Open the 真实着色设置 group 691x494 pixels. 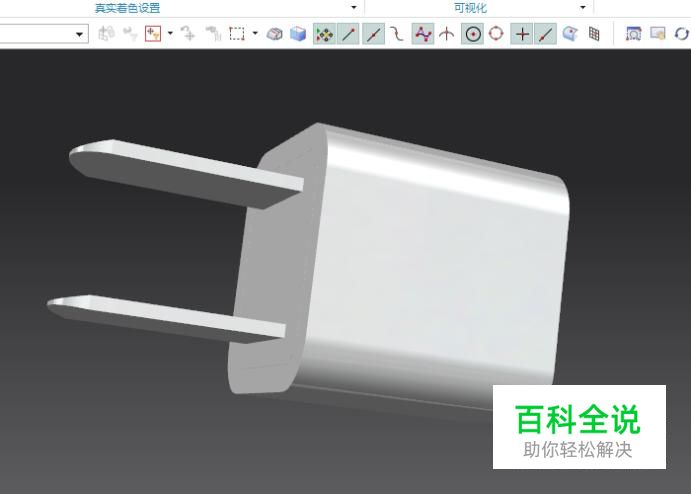[x=127, y=8]
